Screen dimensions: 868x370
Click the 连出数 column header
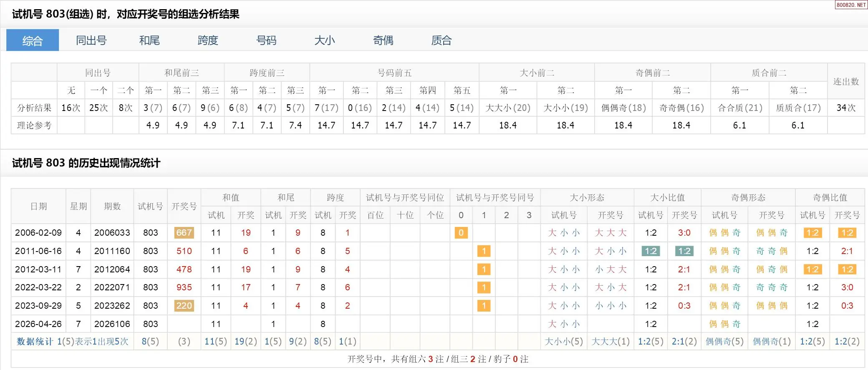tap(846, 81)
